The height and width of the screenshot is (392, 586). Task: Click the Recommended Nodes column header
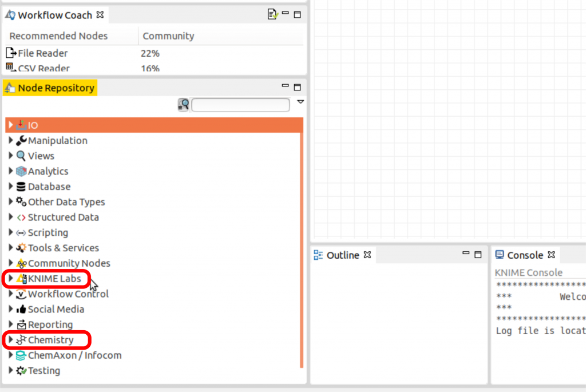coord(58,36)
